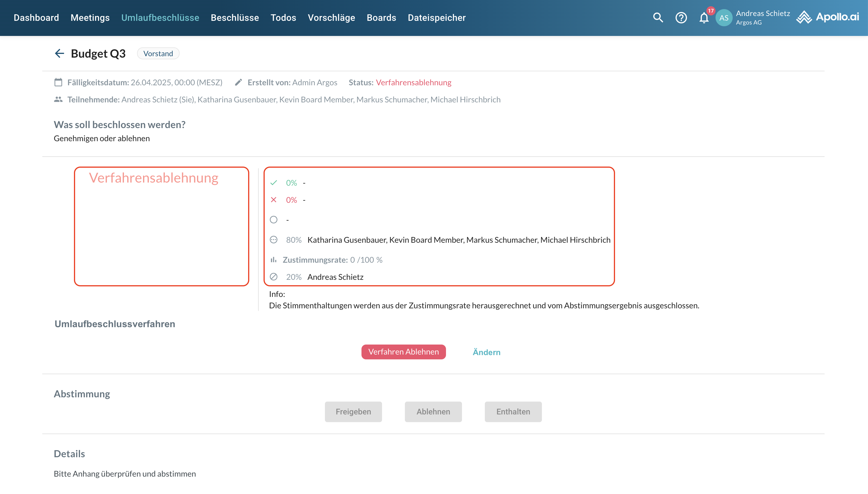
Task: Open the Meetings menu item
Action: 90,18
